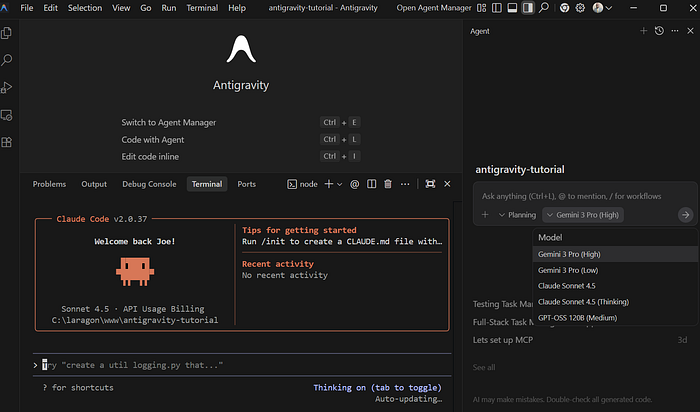This screenshot has width=700, height=412.
Task: Select the Terminal tab
Action: [207, 184]
